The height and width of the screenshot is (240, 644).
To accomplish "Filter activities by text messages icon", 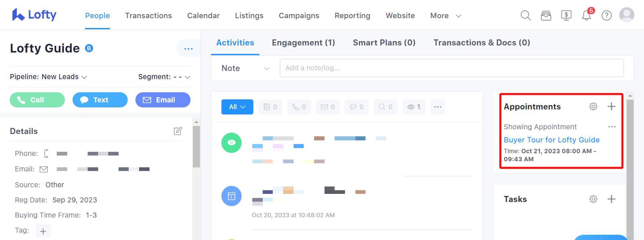I will (x=356, y=107).
